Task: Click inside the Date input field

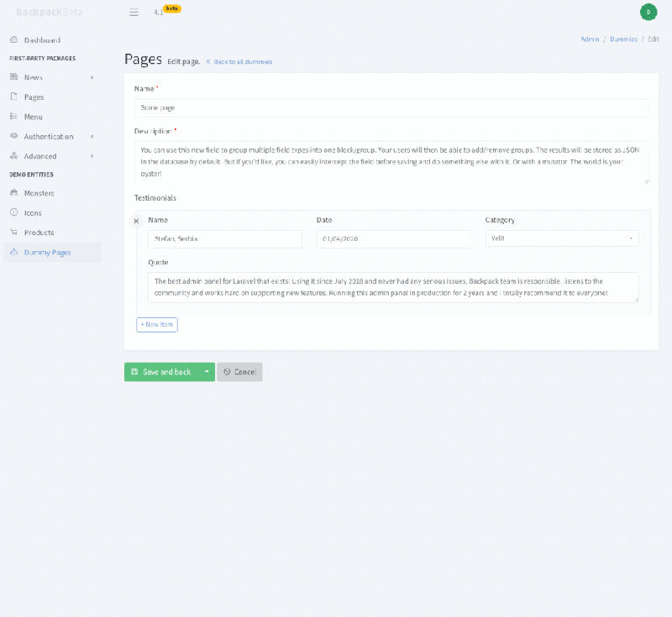Action: point(392,238)
